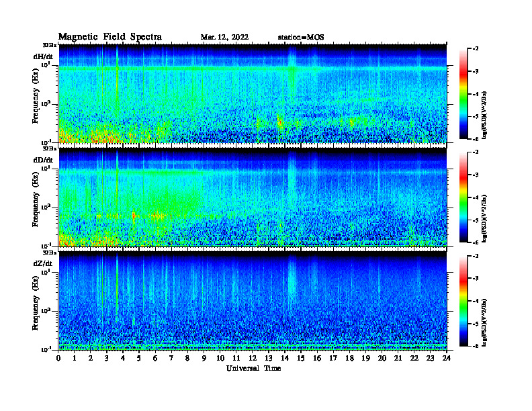This screenshot has height=411, width=532.
Task: Click hour "15" on the Universal Time axis
Action: (x=301, y=359)
